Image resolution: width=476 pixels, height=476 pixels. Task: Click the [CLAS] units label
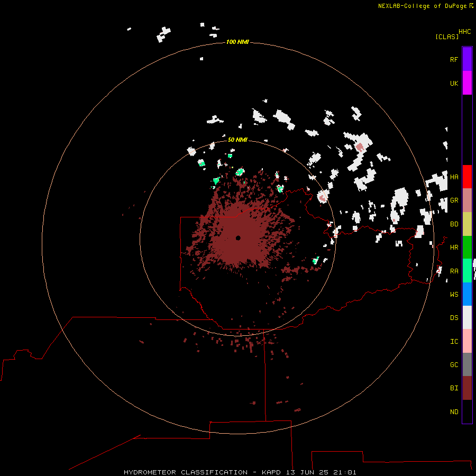[x=447, y=36]
